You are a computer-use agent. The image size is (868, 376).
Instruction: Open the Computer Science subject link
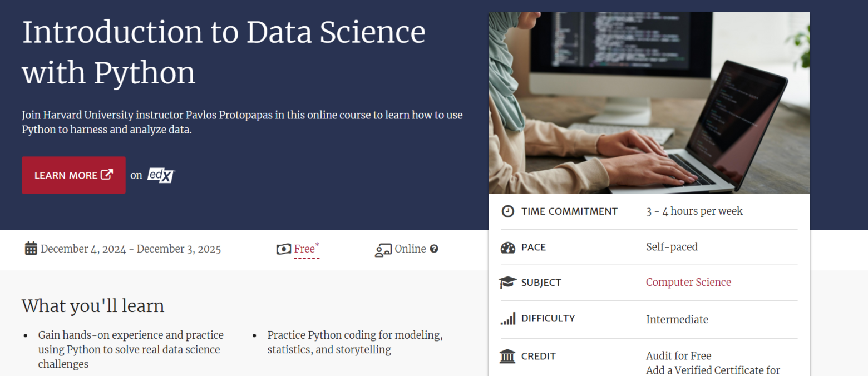(688, 283)
